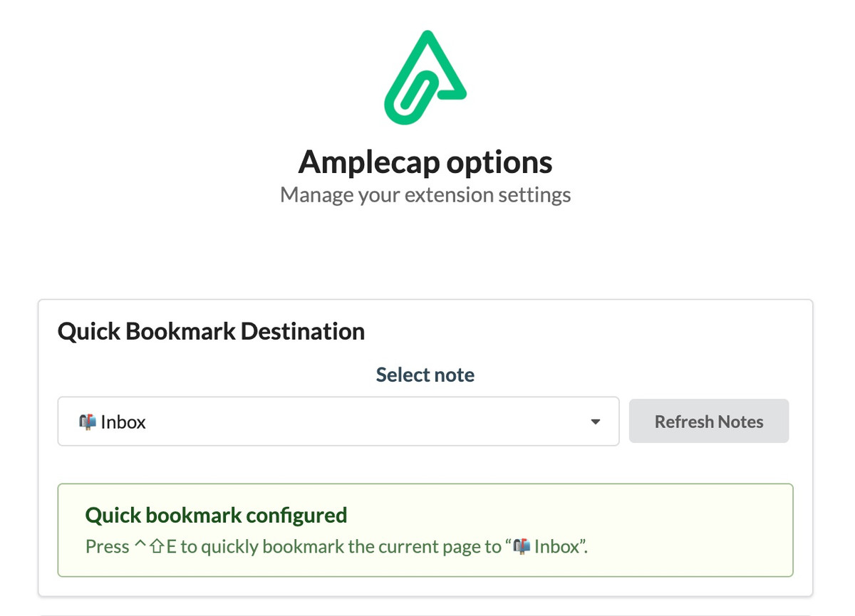
Task: Click the Shift arrow symbol in the shortcut
Action: [157, 547]
